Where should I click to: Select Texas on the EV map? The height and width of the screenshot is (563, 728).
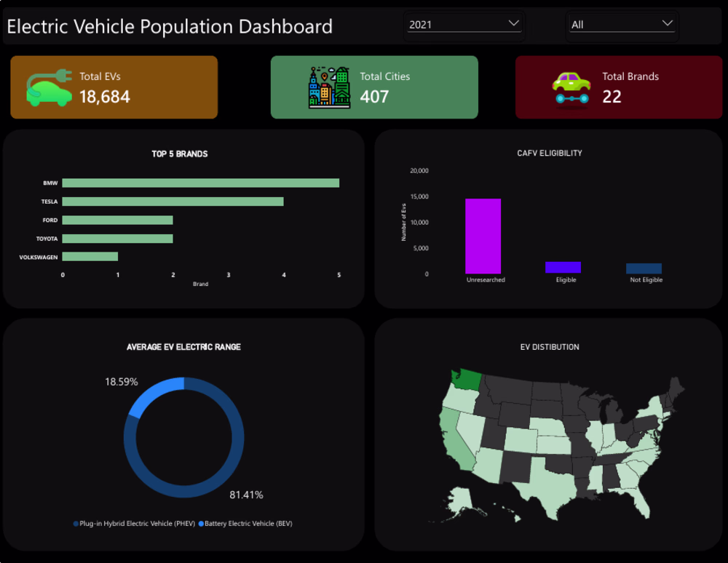(548, 484)
